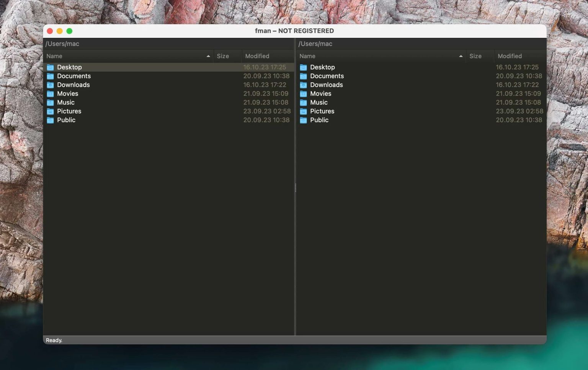Click the Modified column header in right pane
Image resolution: width=588 pixels, height=370 pixels.
pyautogui.click(x=510, y=56)
